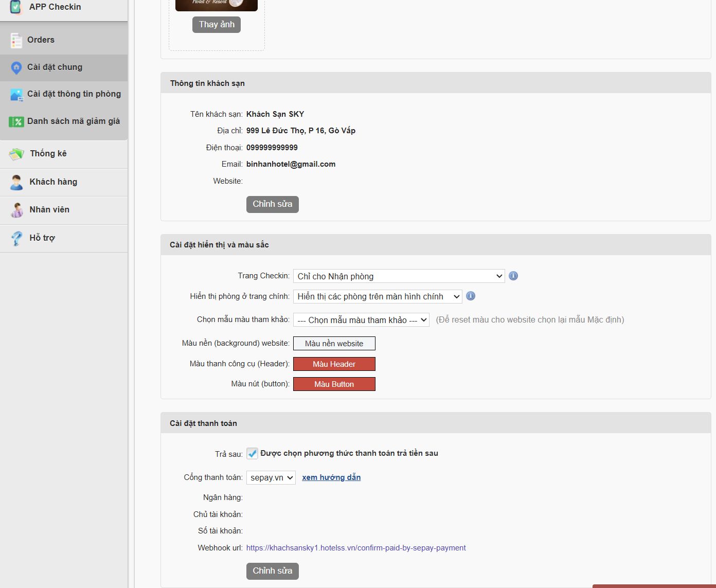
Task: Click the Thay ảnh button
Action: (217, 25)
